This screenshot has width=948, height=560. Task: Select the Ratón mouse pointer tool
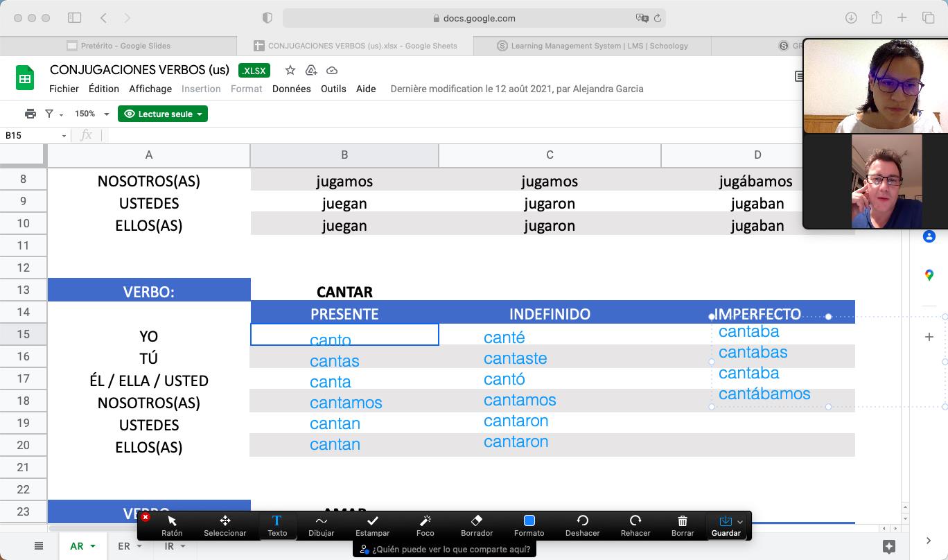(172, 525)
